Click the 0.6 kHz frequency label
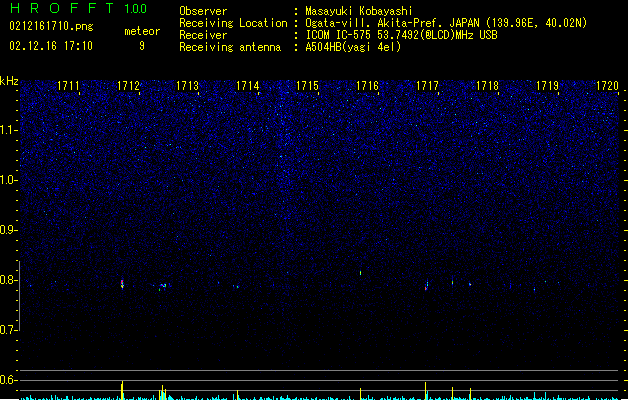The height and width of the screenshot is (400, 629). click(8, 380)
